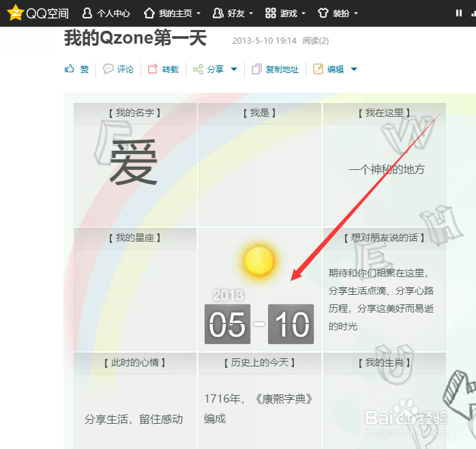
Task: Expand the 装扮 dropdown arrow
Action: (356, 14)
